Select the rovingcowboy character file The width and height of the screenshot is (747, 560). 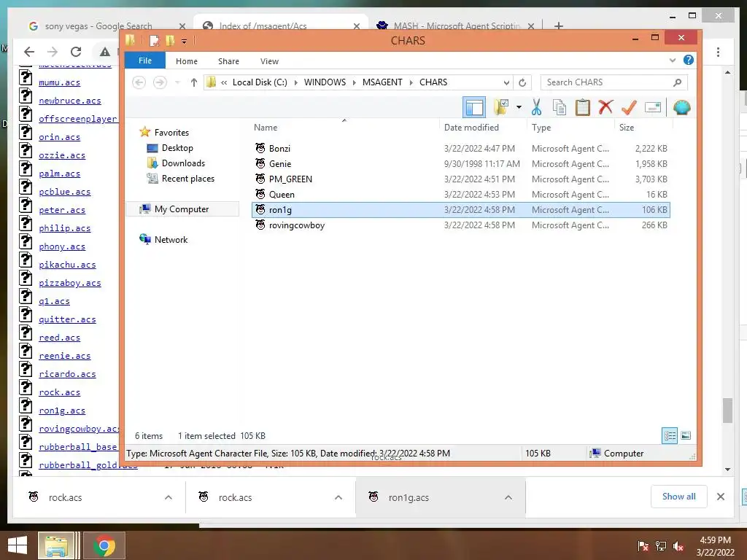click(461, 225)
